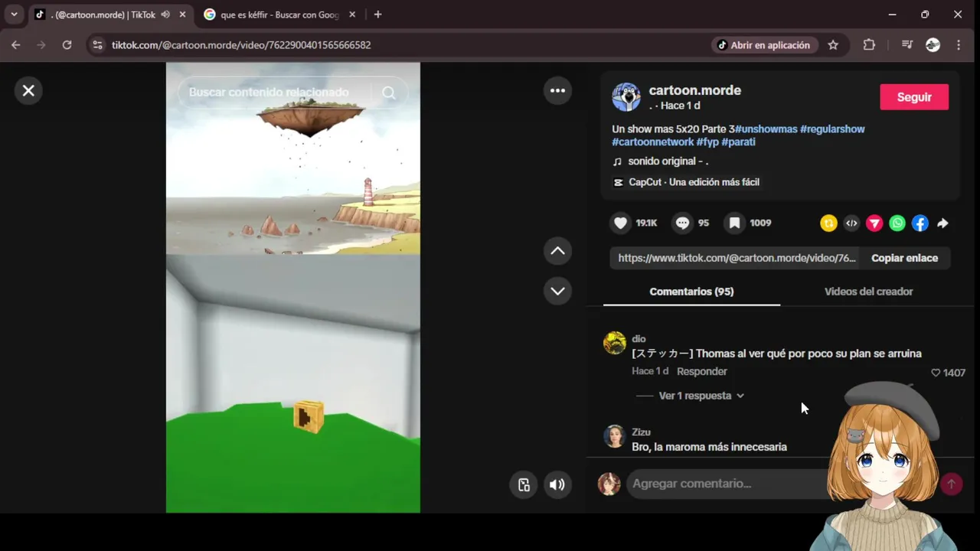980x551 pixels.
Task: Open the three-dots more options menu
Action: coord(557,91)
